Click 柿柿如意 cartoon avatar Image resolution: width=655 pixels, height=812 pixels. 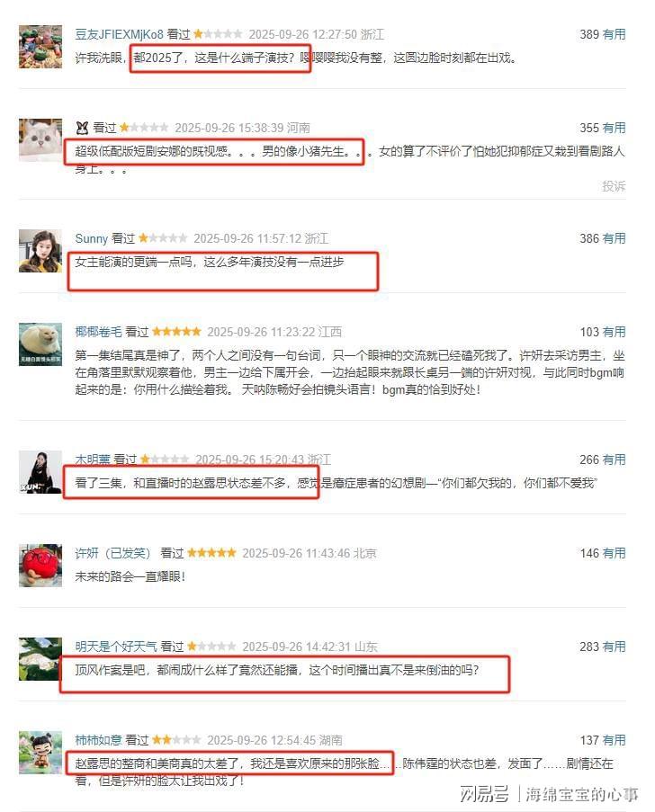point(40,753)
